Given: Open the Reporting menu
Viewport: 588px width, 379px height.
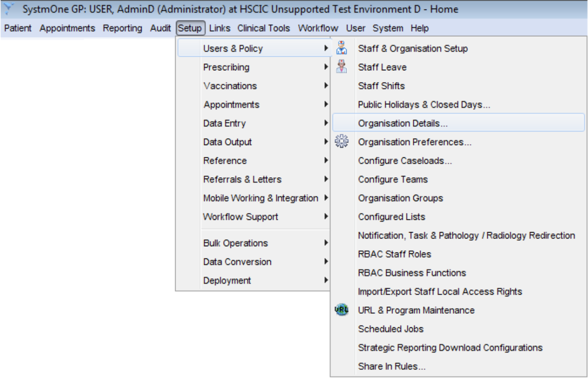Looking at the screenshot, I should click(122, 28).
